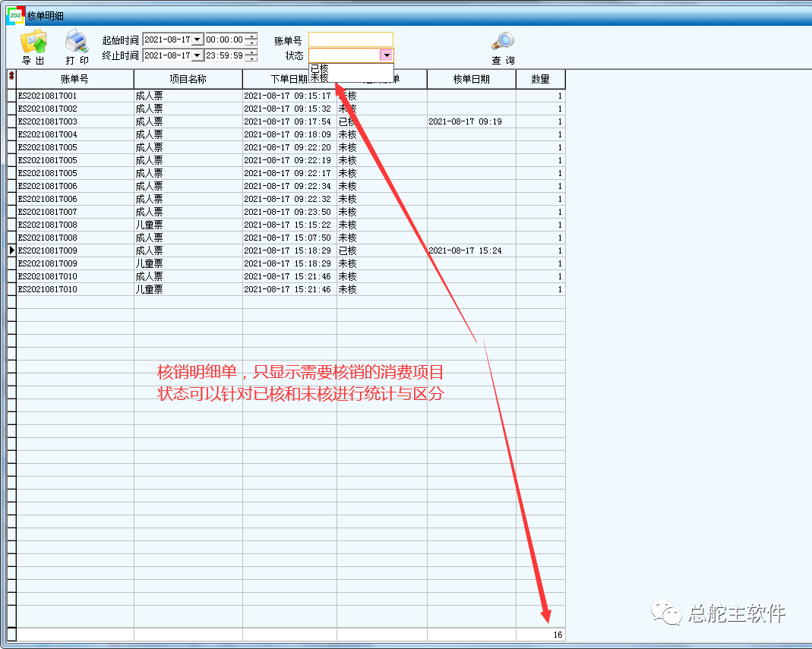Image resolution: width=812 pixels, height=649 pixels.
Task: Decrease the start time with spinner down arrow
Action: point(251,43)
